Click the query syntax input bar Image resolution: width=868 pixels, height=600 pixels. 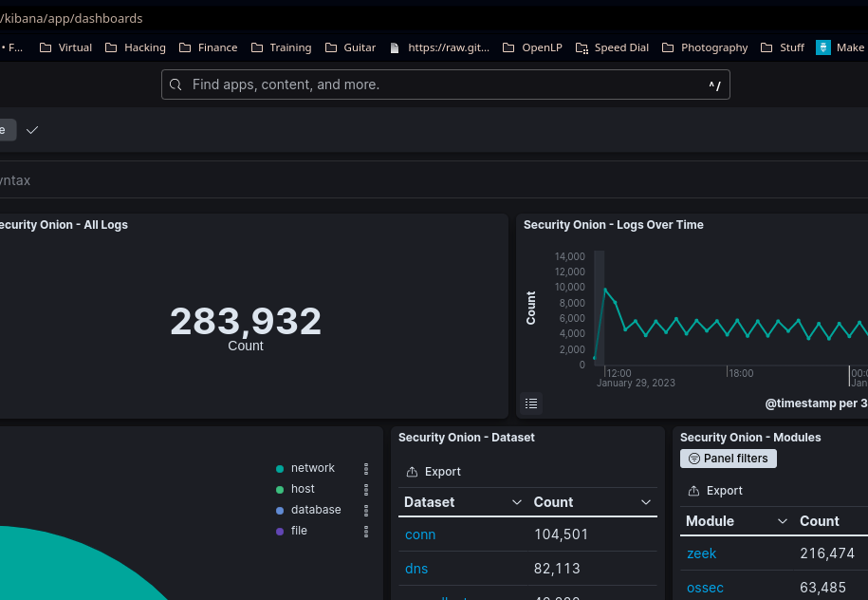434,180
